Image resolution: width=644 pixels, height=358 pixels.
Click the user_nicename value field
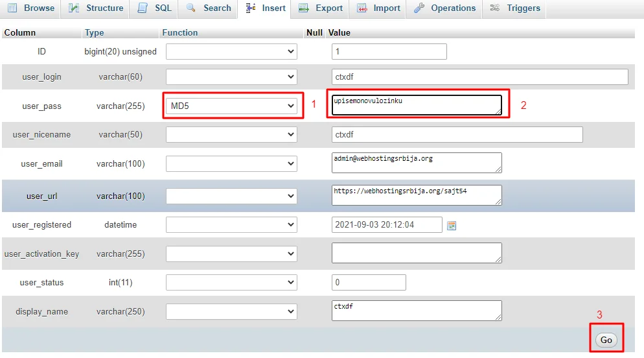457,134
